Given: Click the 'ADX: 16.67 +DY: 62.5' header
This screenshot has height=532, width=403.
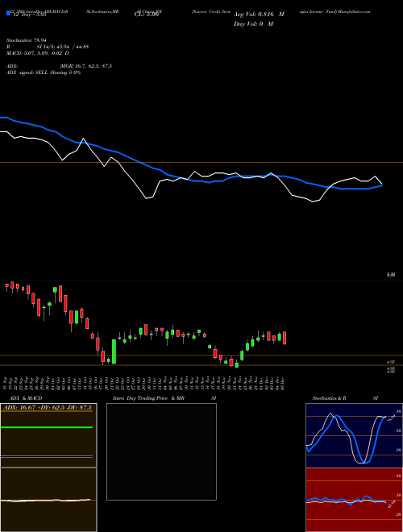Looking at the screenshot, I should (46, 408).
